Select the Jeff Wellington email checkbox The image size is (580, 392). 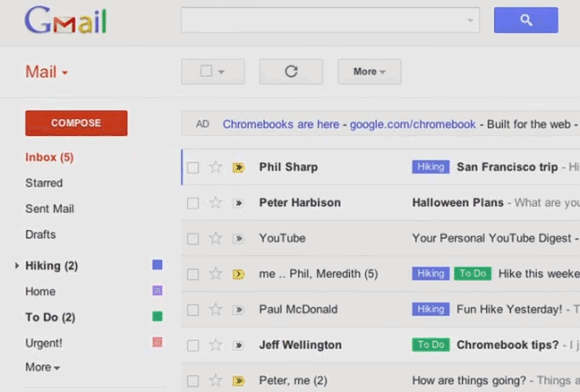(x=193, y=345)
